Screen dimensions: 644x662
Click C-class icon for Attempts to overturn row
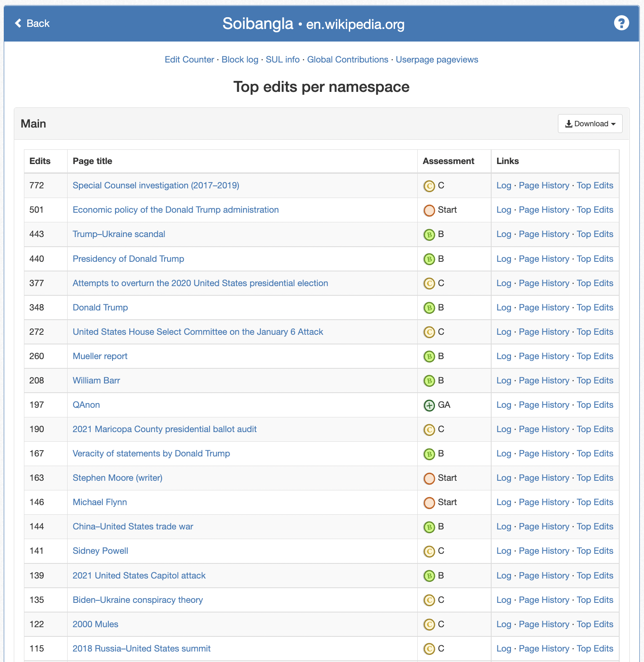(429, 284)
